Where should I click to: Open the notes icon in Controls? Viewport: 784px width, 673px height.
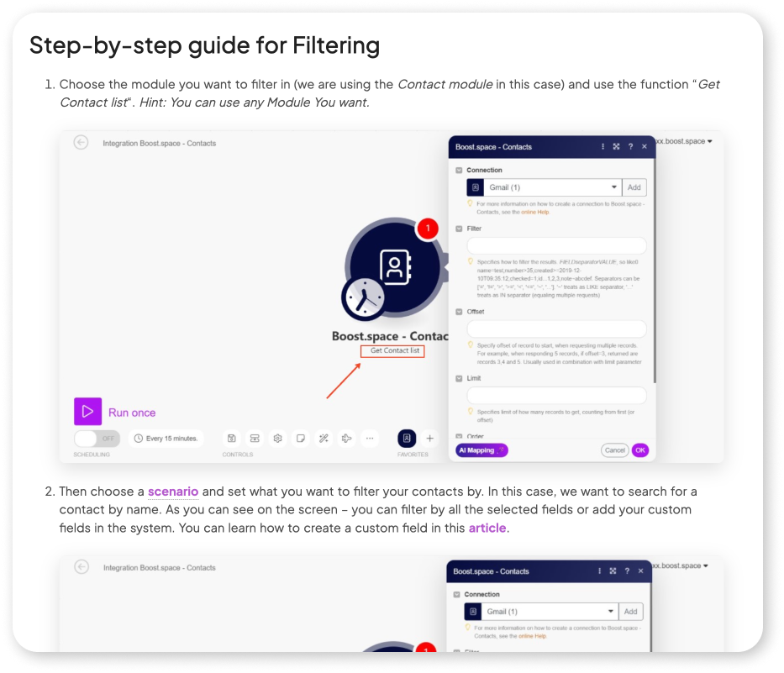tap(300, 438)
